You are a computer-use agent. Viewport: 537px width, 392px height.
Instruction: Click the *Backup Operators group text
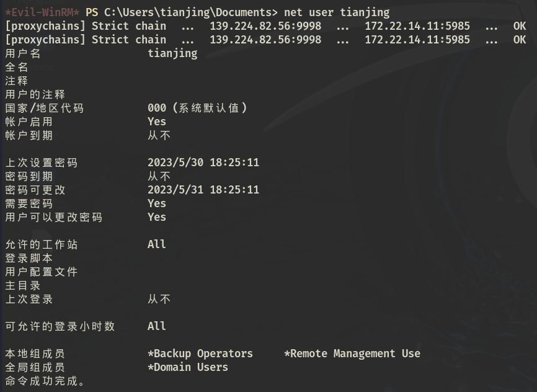click(200, 354)
